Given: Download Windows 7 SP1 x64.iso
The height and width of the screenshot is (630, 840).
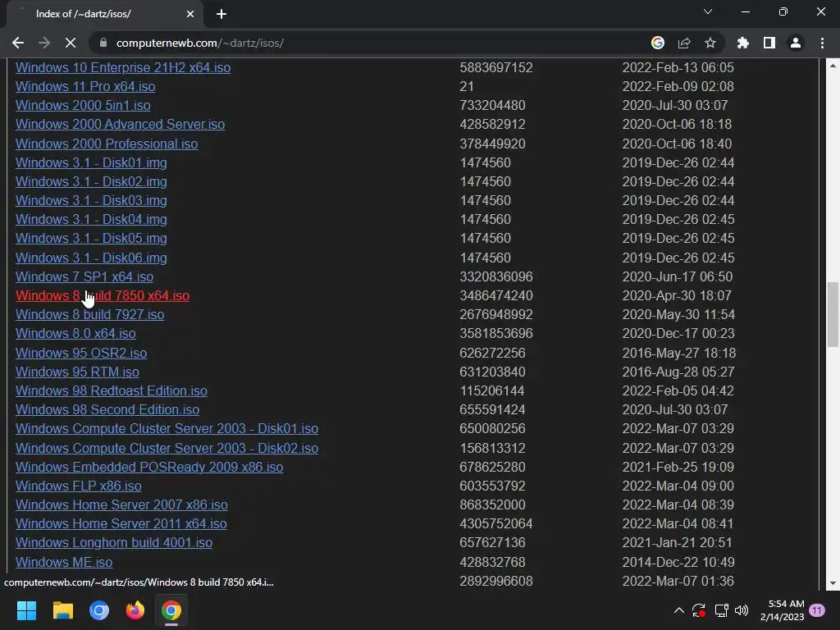Looking at the screenshot, I should 84,277.
